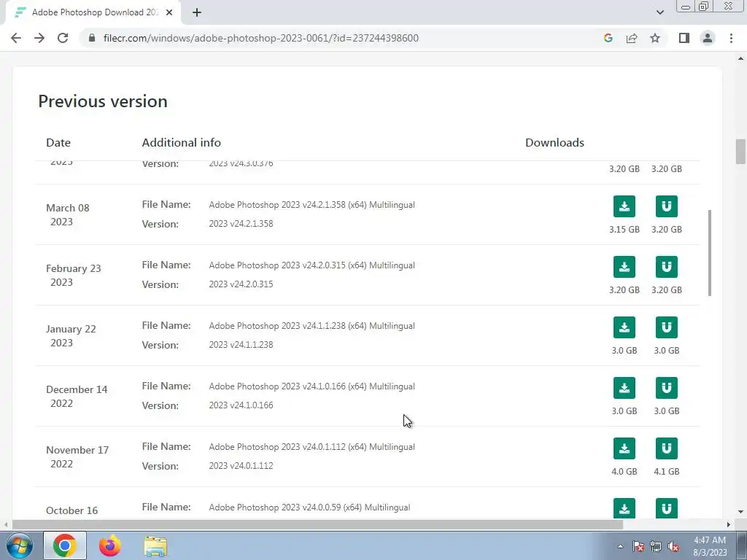Go back to the previous page
Screen dimensions: 747x560
pyautogui.click(x=16, y=38)
